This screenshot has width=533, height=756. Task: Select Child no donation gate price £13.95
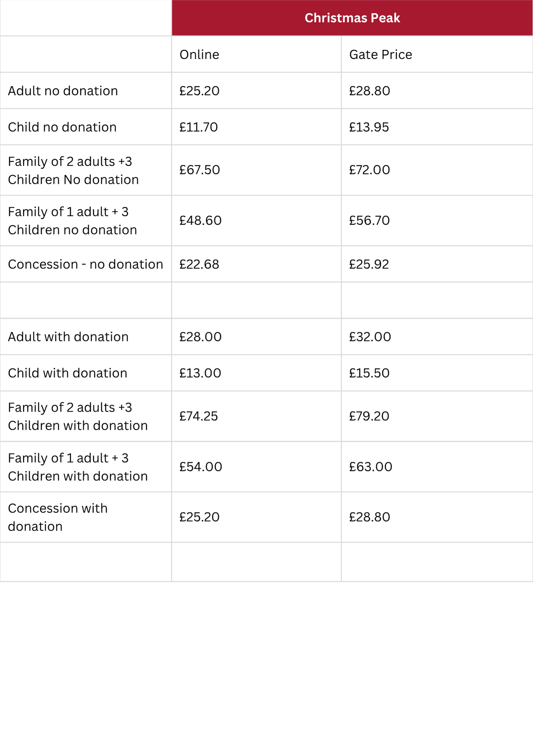pos(369,127)
